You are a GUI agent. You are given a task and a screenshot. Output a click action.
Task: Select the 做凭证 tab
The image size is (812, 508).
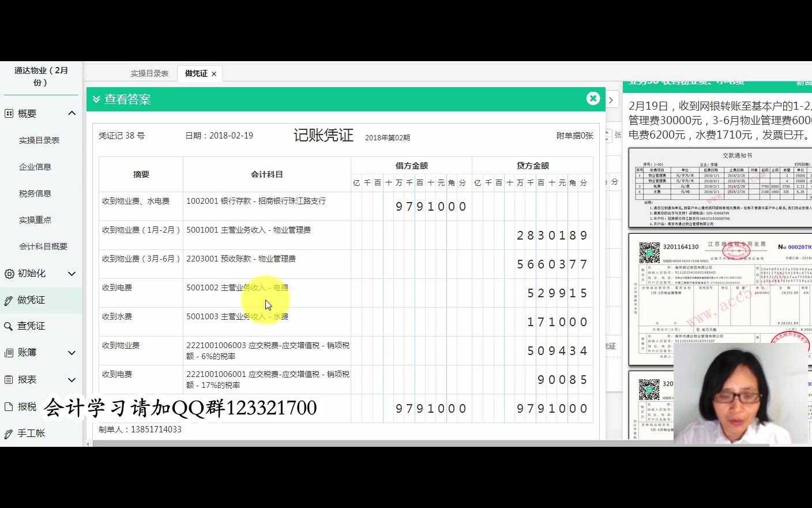point(196,73)
